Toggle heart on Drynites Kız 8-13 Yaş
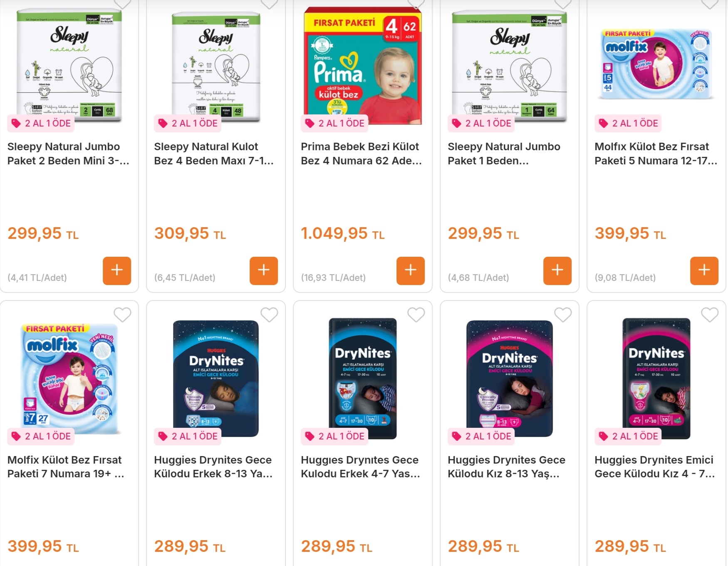Screen dimensions: 728x566 click(x=563, y=315)
